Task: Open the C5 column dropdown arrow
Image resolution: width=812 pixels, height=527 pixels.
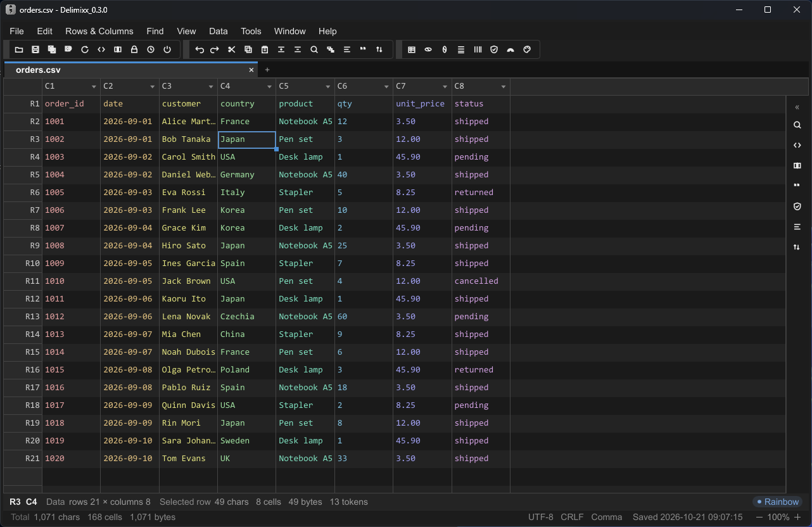Action: tap(328, 86)
